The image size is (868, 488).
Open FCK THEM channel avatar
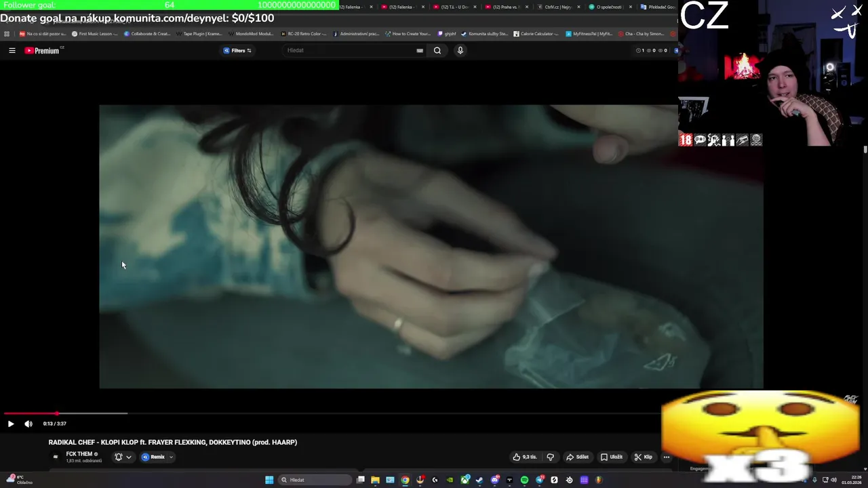(x=56, y=457)
